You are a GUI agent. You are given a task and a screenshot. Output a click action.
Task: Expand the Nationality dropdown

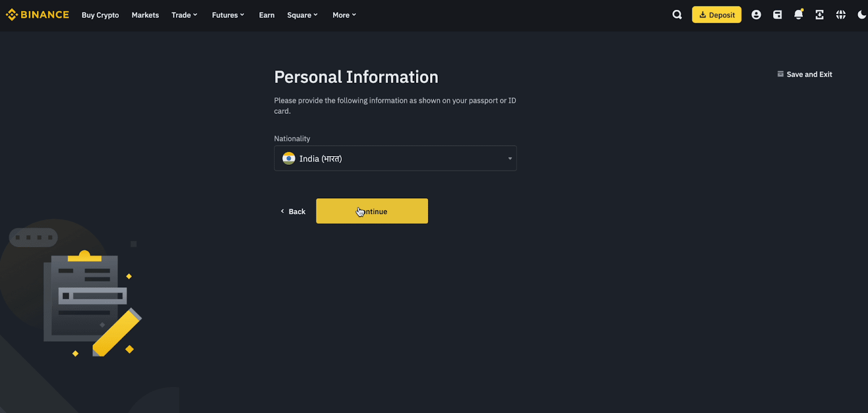395,158
